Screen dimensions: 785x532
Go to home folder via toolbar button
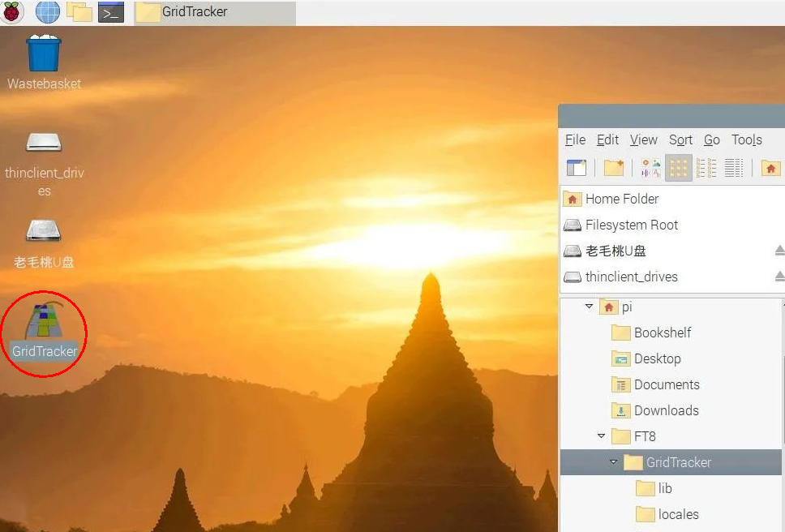point(770,168)
